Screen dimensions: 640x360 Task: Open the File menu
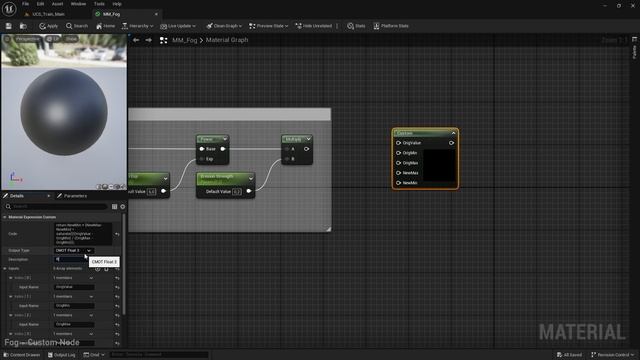(25, 4)
